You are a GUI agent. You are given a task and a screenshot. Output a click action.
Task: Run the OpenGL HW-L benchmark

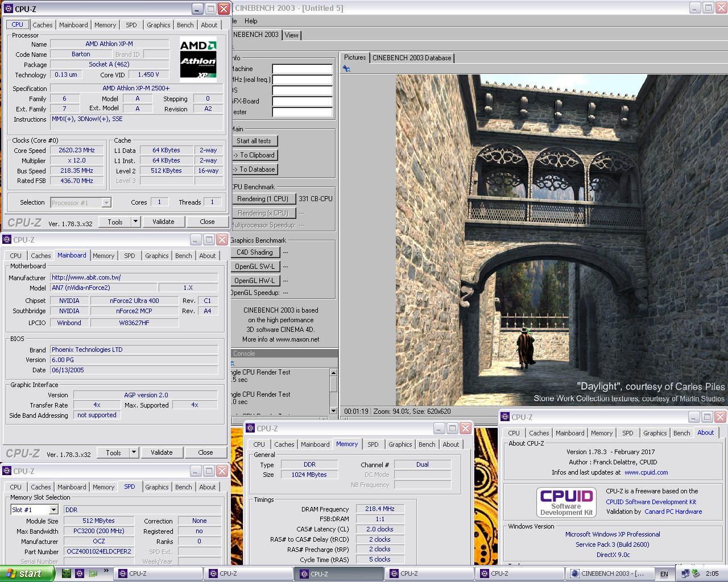coord(255,281)
